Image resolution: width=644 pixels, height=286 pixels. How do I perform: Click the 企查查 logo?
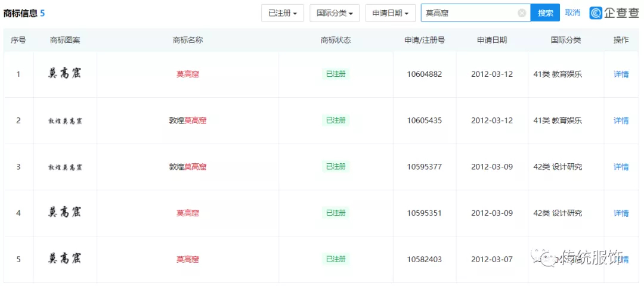[614, 13]
